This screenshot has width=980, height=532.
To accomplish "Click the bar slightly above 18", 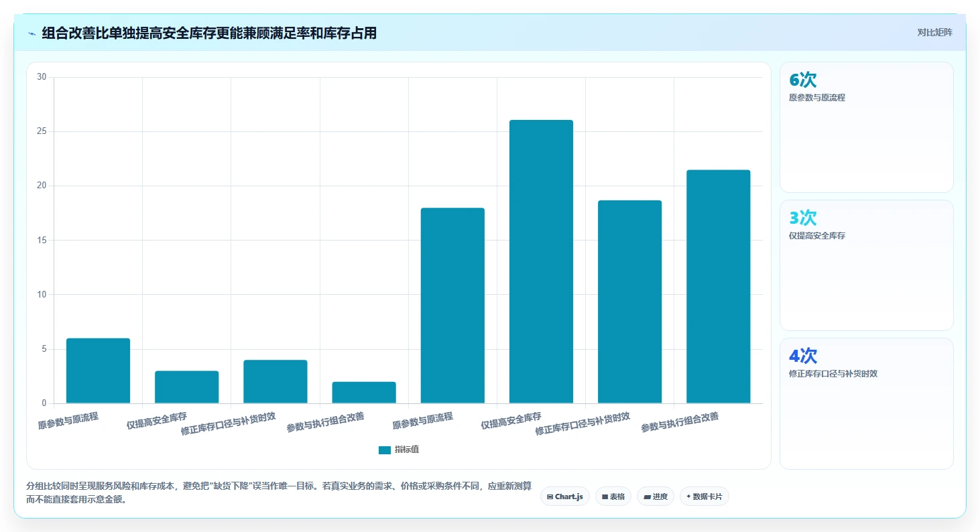I will tap(629, 302).
